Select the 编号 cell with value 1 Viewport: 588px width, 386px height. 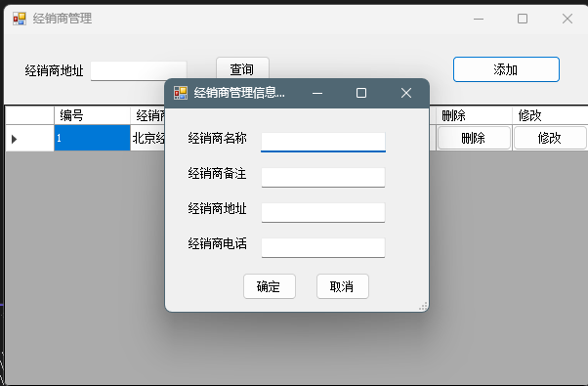pyautogui.click(x=92, y=138)
